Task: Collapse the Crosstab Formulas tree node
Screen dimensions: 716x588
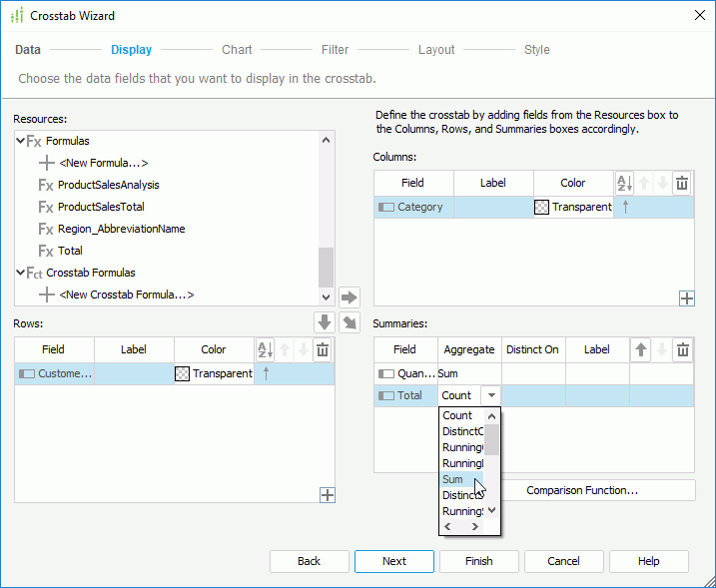Action: pyautogui.click(x=20, y=273)
